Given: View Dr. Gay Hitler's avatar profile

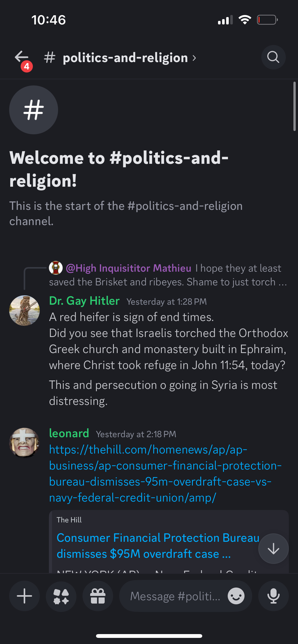Looking at the screenshot, I should [24, 310].
